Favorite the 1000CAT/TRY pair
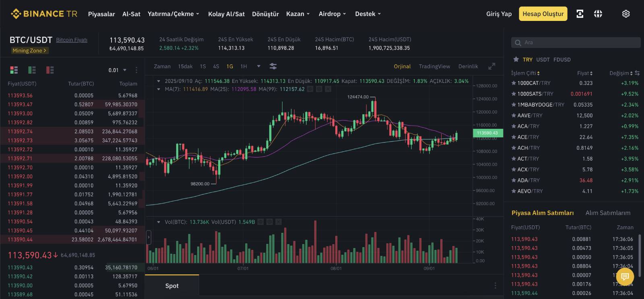Viewport: 644px width, 299px height. [514, 83]
